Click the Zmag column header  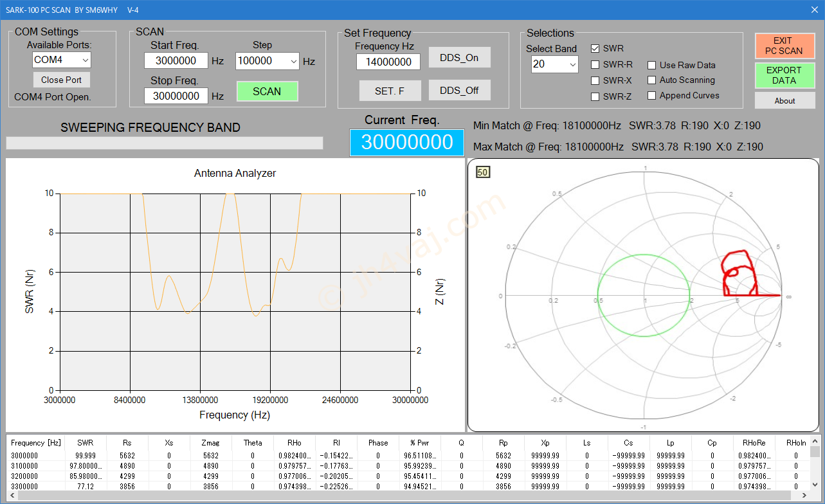(x=211, y=442)
